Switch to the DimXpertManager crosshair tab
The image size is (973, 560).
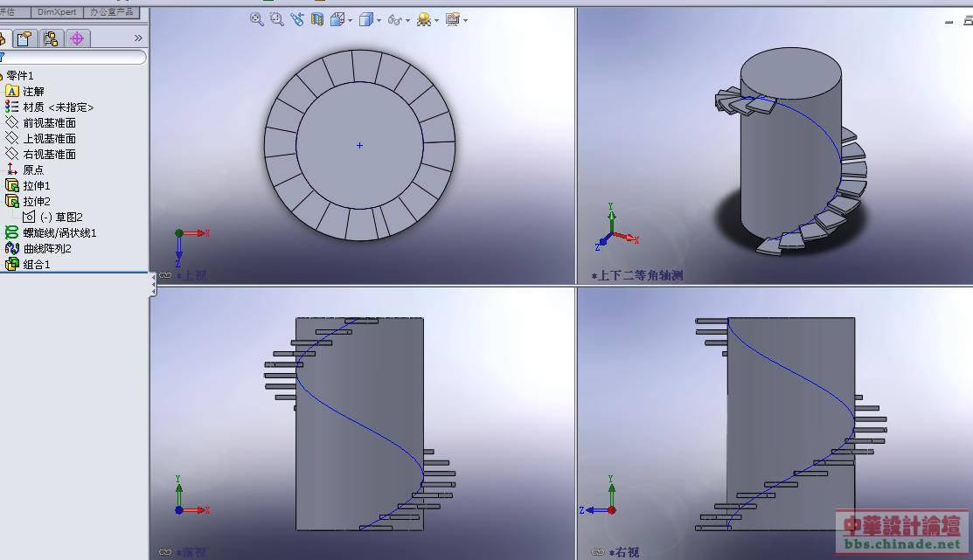(77, 38)
